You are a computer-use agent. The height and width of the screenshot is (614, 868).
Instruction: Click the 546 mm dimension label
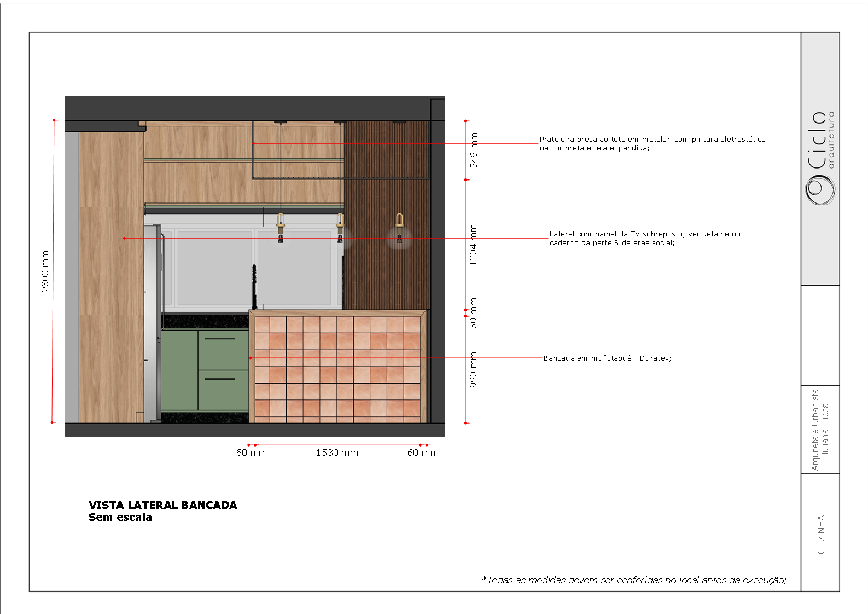tap(474, 150)
